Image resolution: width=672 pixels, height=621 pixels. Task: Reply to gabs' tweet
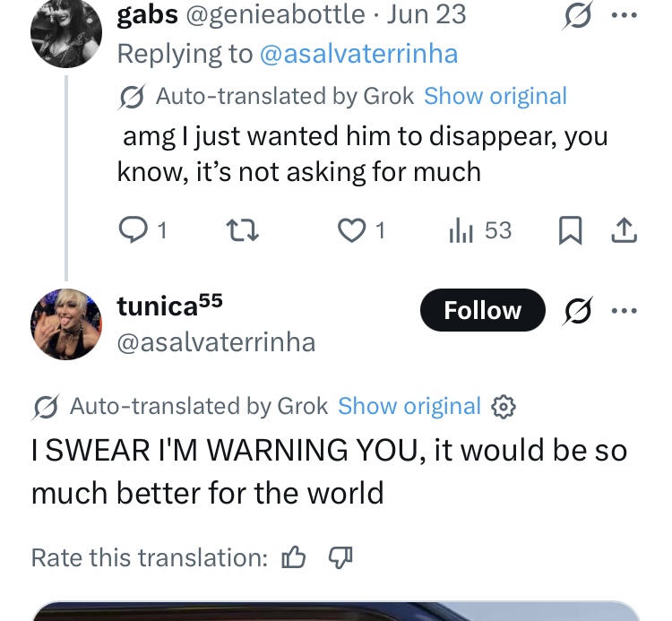132,231
